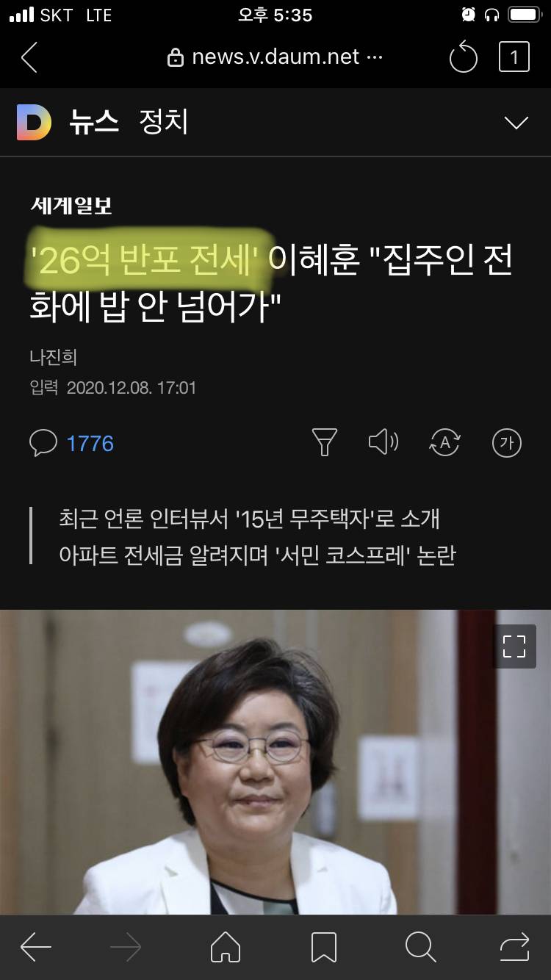Select the 정치 category tab

click(164, 122)
